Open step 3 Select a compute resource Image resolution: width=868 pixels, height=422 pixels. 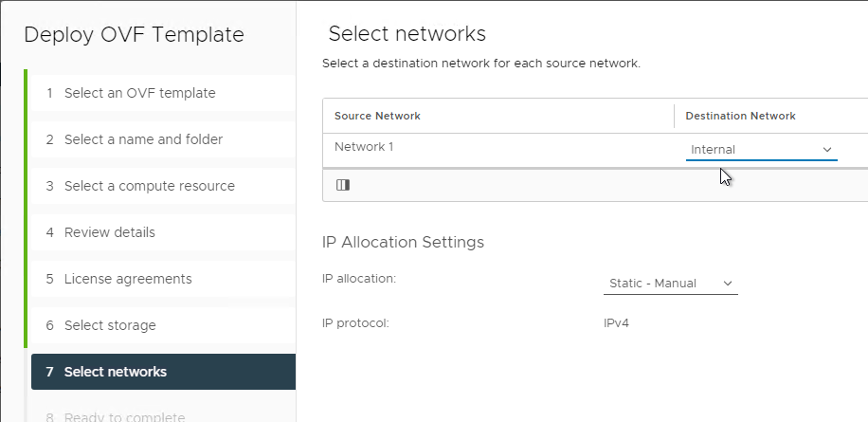coord(149,186)
